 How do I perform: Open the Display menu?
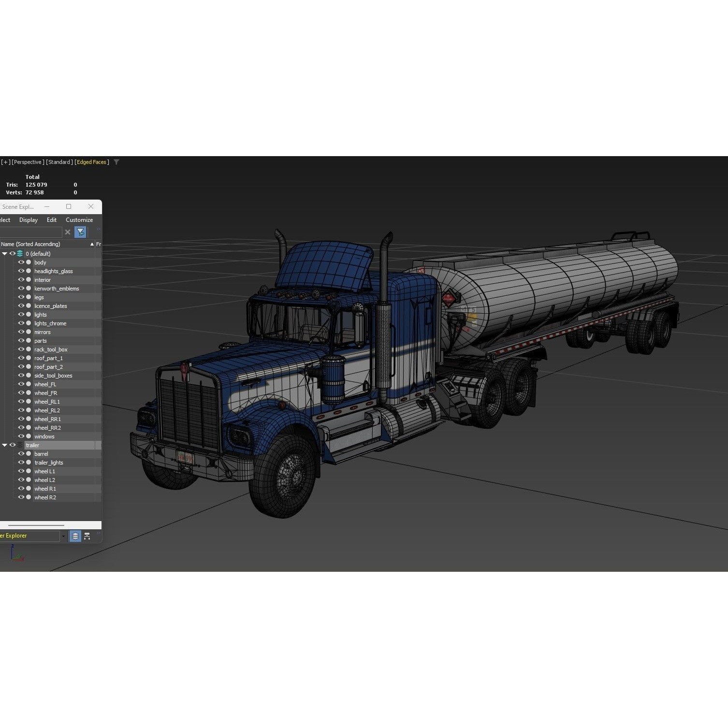click(x=28, y=220)
